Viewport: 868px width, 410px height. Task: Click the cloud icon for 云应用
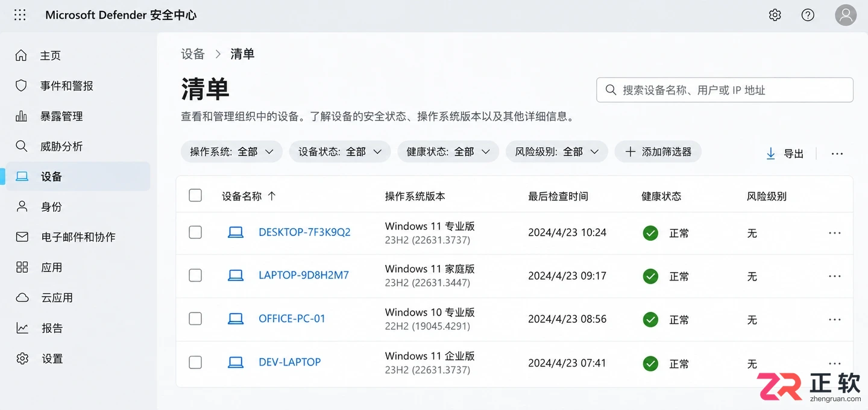[22, 297]
